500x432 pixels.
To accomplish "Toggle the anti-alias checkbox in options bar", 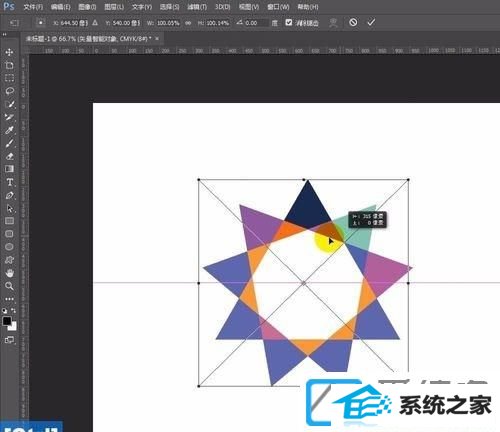I will [x=289, y=22].
